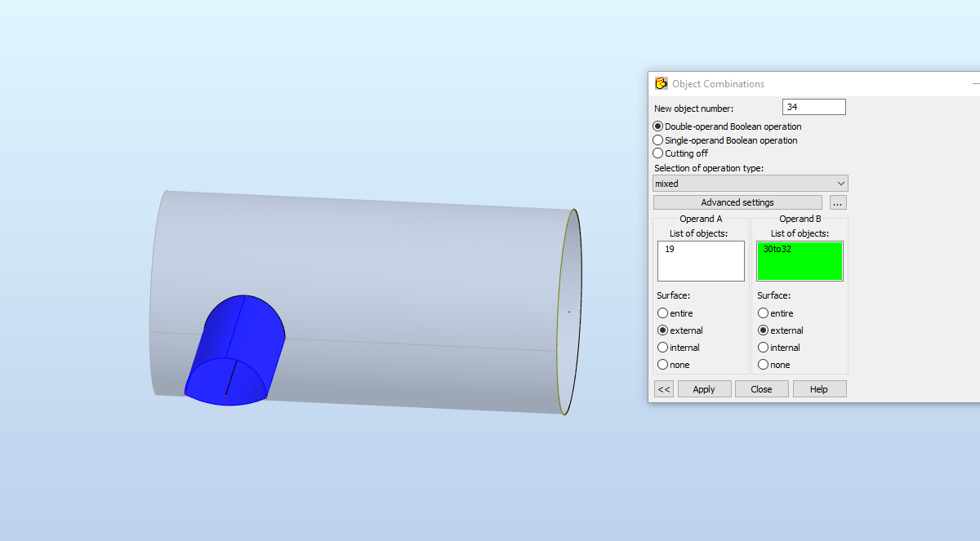Set Operand A surface to none
Image resolution: width=980 pixels, height=541 pixels.
coord(662,365)
